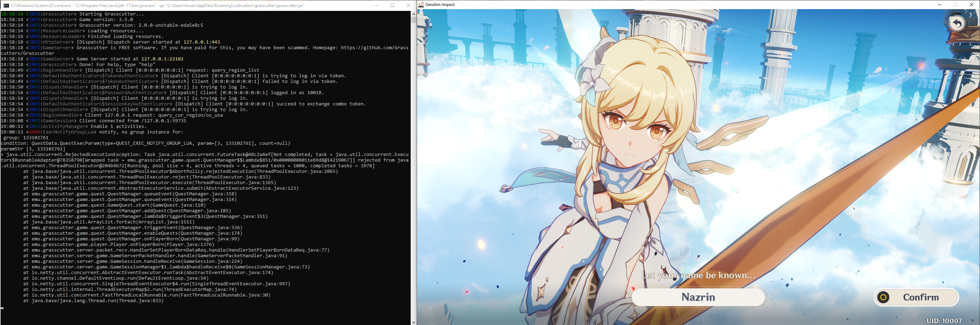980x325 pixels.
Task: Click the "Dispatch server started at 127.0.0.1:443" line
Action: coord(110,42)
